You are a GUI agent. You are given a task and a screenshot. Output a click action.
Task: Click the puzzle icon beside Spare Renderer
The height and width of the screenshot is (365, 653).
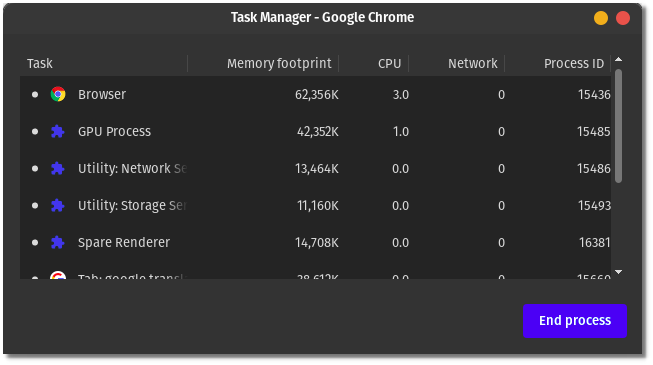click(x=57, y=242)
